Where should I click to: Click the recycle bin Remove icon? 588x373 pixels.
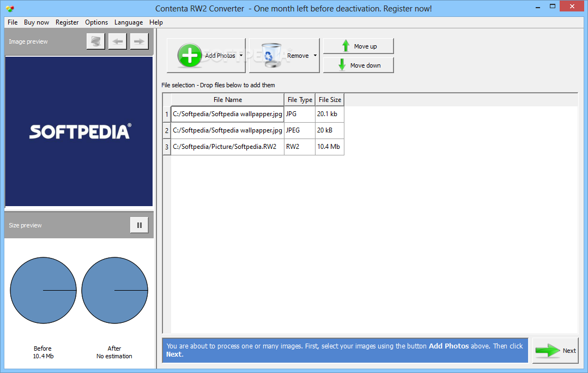pyautogui.click(x=271, y=56)
